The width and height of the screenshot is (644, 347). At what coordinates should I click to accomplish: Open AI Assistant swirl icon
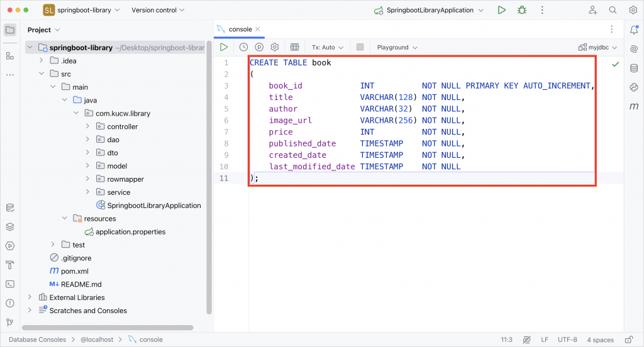(x=634, y=49)
